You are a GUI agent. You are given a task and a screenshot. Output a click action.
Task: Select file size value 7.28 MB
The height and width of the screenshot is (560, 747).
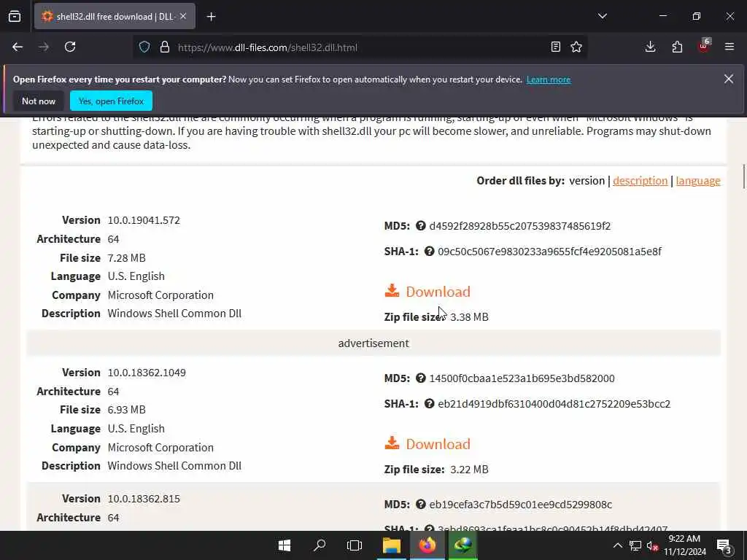click(127, 258)
